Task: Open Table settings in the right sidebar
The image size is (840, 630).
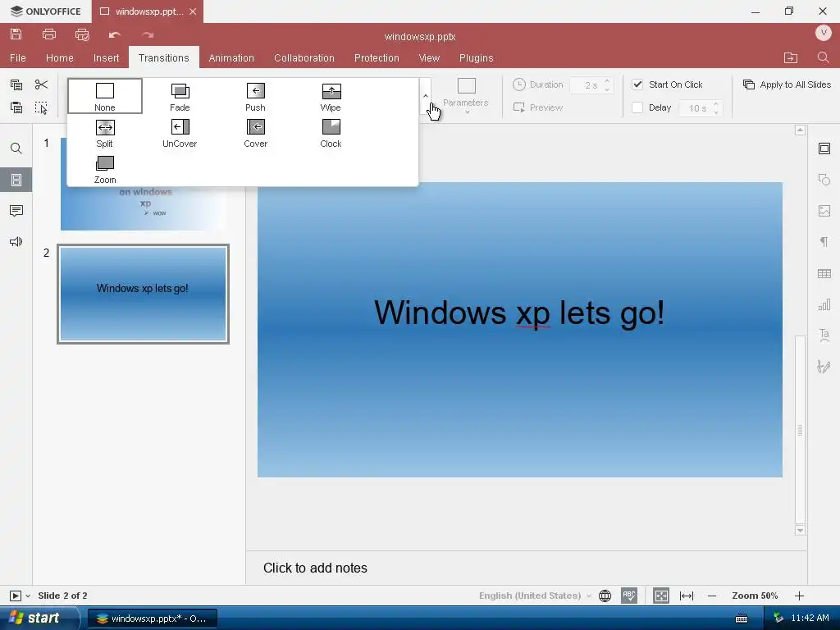Action: [x=824, y=274]
